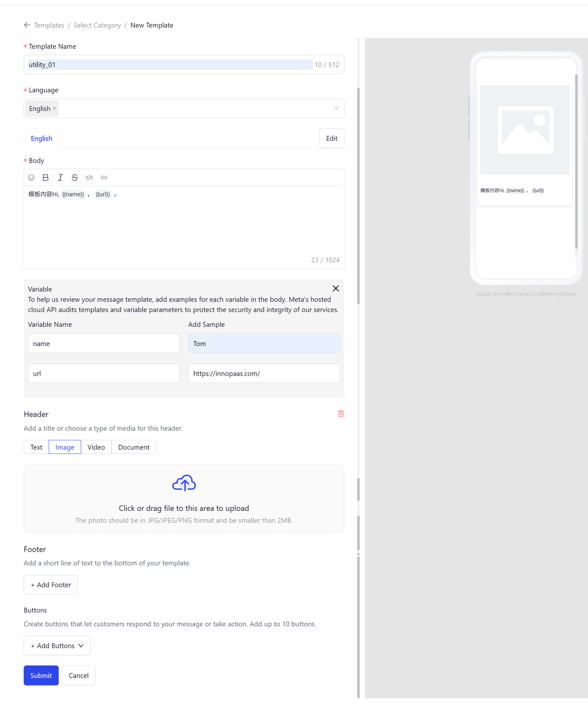Screen dimensions: 588x711
Task: Open the Add Buttons dropdown
Action: [57, 646]
